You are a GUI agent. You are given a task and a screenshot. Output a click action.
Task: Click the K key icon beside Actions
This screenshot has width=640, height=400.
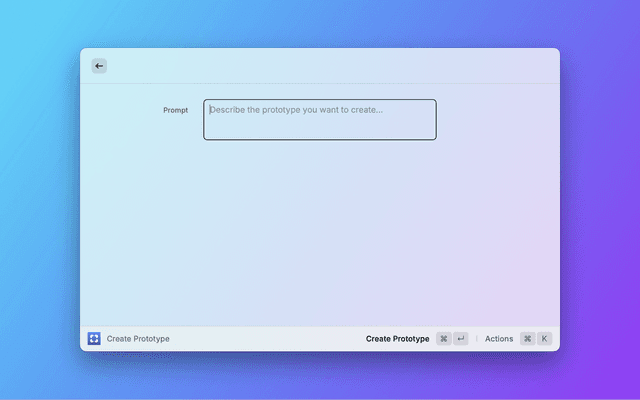pos(544,339)
